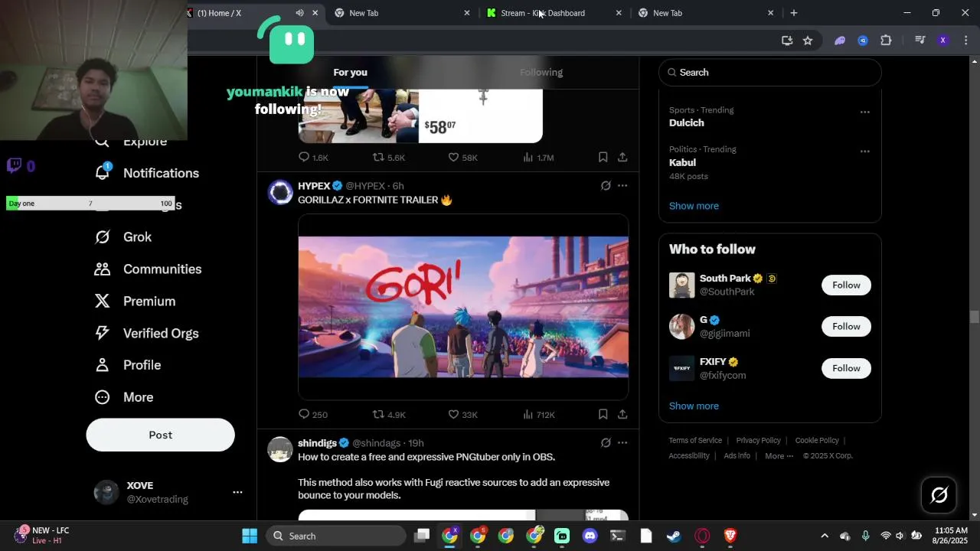
Task: Open Chrome three-dot menu
Action: pyautogui.click(x=966, y=41)
